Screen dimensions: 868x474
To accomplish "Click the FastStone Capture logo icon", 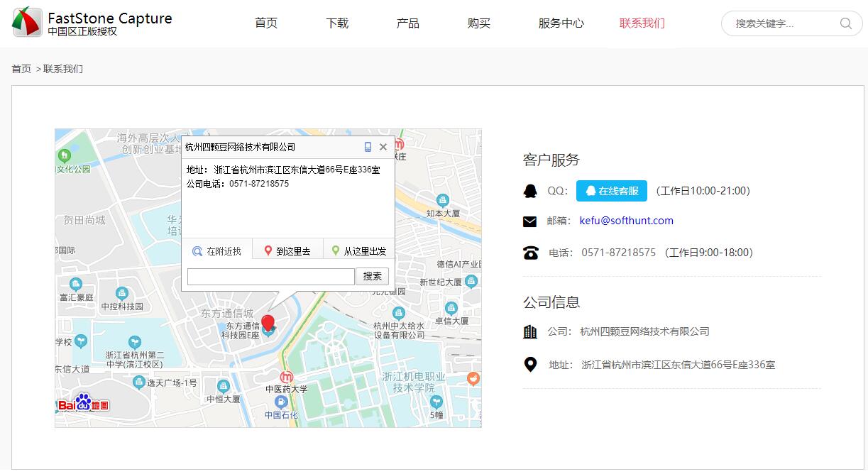I will click(x=27, y=22).
